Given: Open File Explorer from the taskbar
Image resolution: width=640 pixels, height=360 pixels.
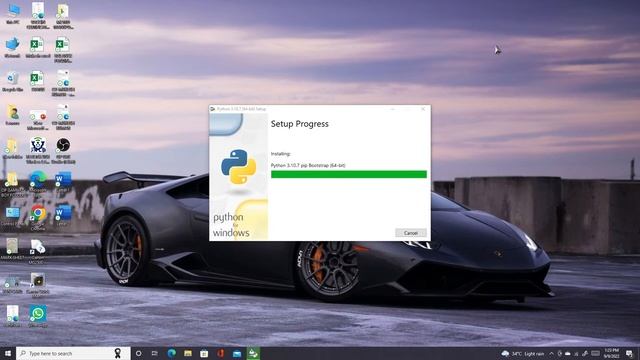Looking at the screenshot, I should point(188,353).
